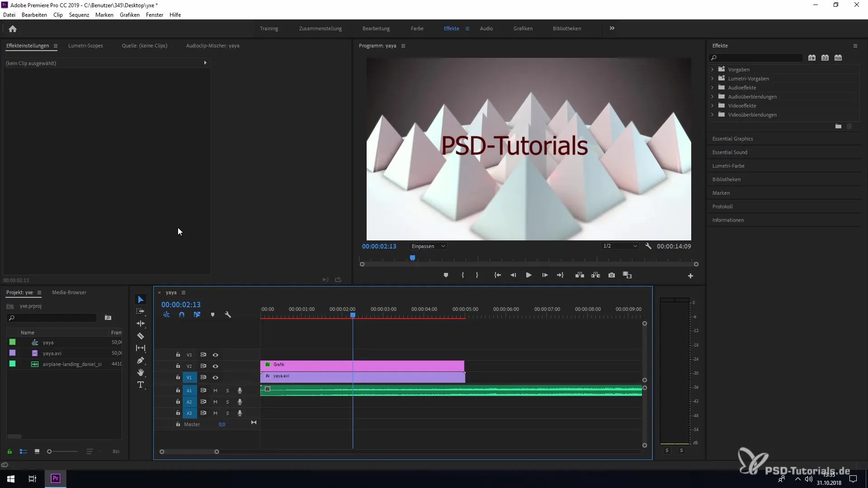Switch to Farbe workspace
The width and height of the screenshot is (868, 488).
(417, 28)
